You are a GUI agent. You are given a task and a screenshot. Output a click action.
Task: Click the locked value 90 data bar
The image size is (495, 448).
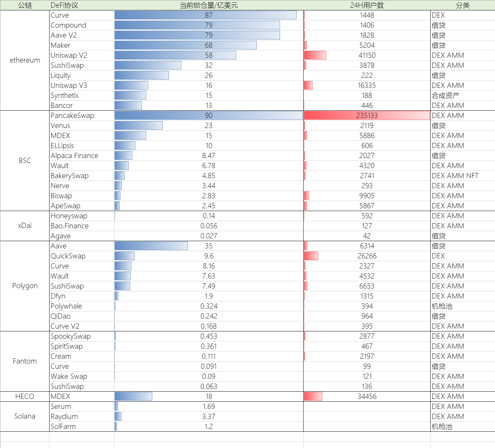pos(209,116)
